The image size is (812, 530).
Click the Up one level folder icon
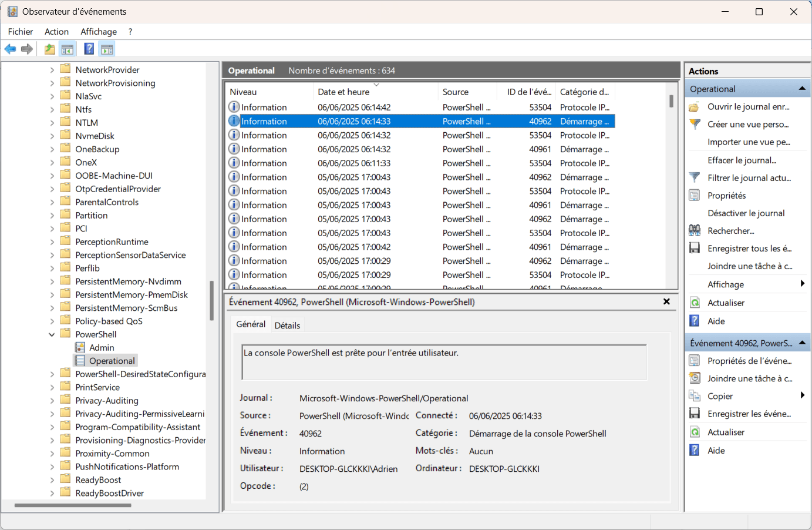click(50, 49)
